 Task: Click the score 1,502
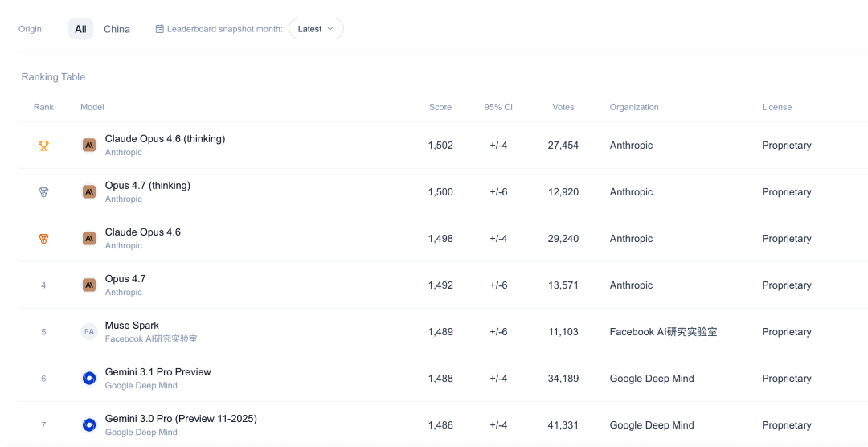coord(440,146)
